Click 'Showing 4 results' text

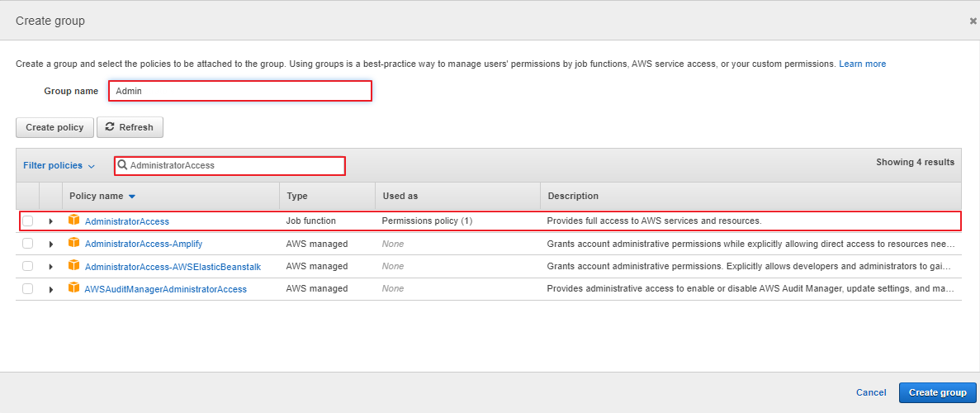915,162
